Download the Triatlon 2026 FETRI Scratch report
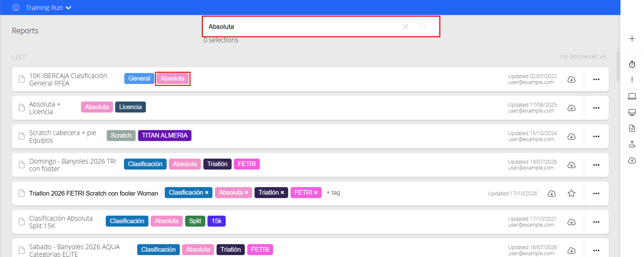 tap(552, 193)
